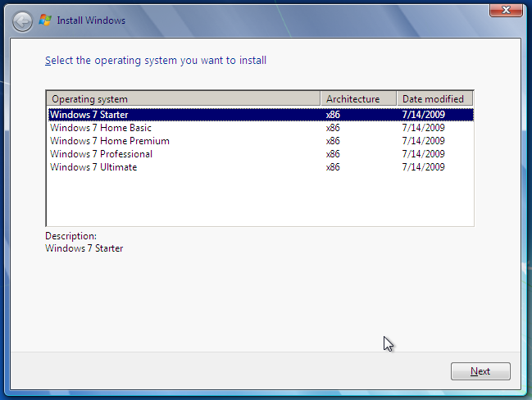Image resolution: width=532 pixels, height=400 pixels.
Task: Click 7/14/2009 date in Professional row
Action: (x=424, y=154)
